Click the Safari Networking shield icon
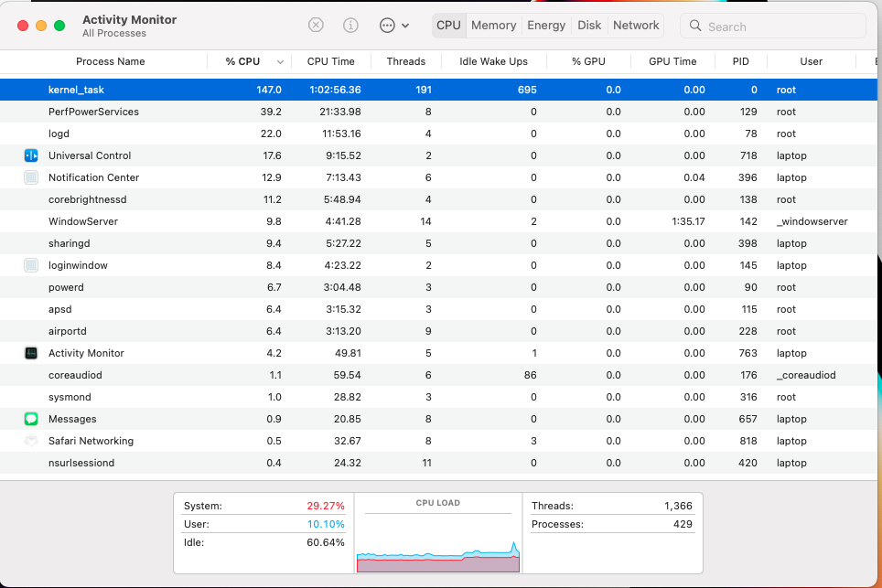 tap(31, 441)
